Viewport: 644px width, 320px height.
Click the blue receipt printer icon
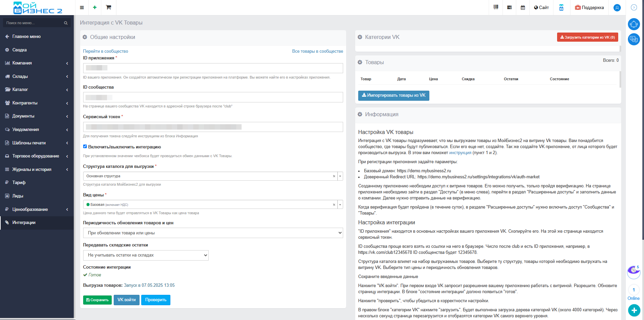(x=561, y=7)
